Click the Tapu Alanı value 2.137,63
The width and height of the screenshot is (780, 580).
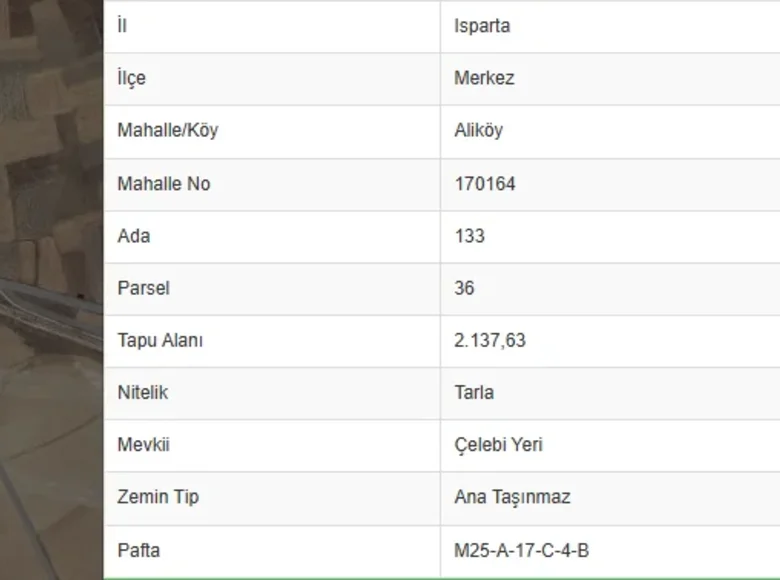coord(489,340)
